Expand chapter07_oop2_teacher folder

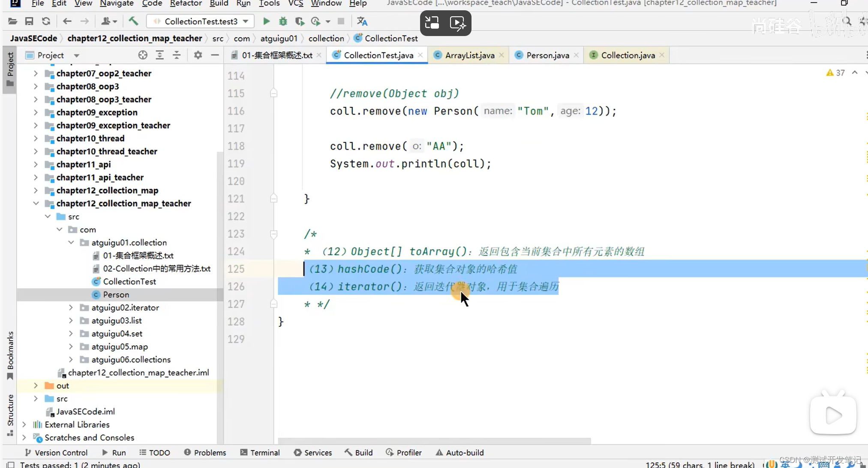click(36, 73)
